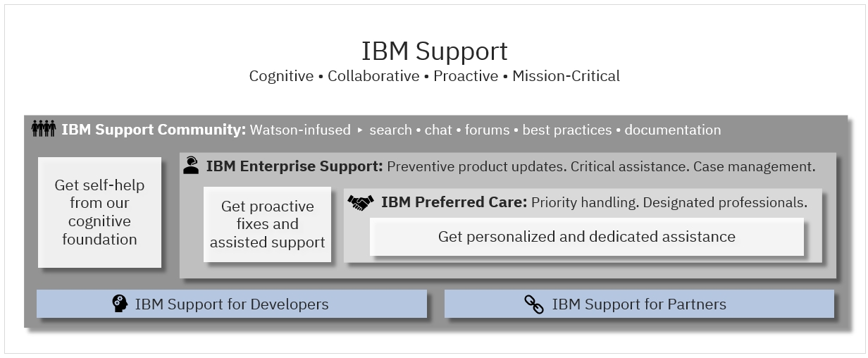Click the small arrow after Watson-infused
The image size is (868, 358).
tap(360, 130)
